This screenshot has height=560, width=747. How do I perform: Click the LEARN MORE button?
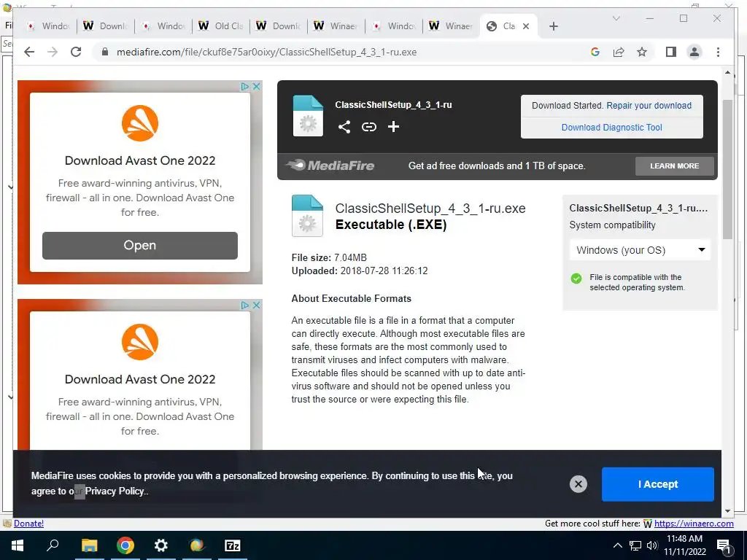[x=675, y=166]
